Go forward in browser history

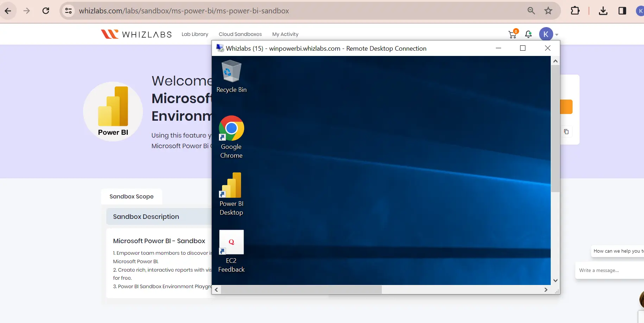tap(27, 11)
